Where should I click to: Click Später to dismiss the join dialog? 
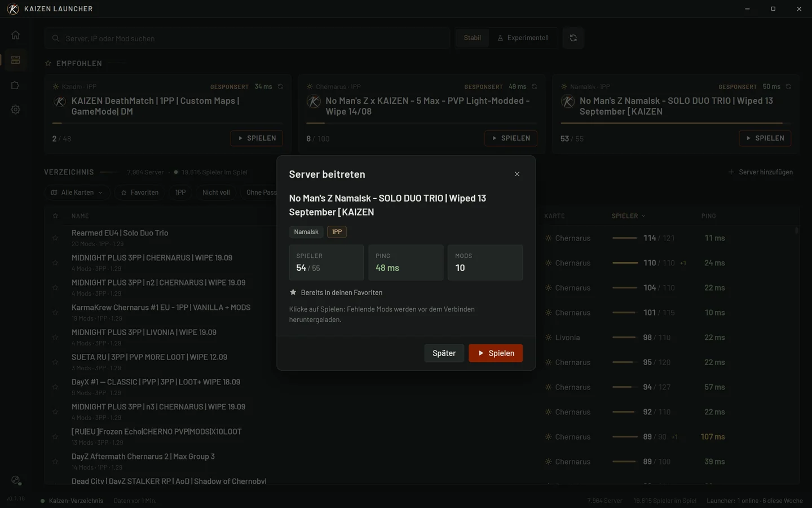pos(444,353)
